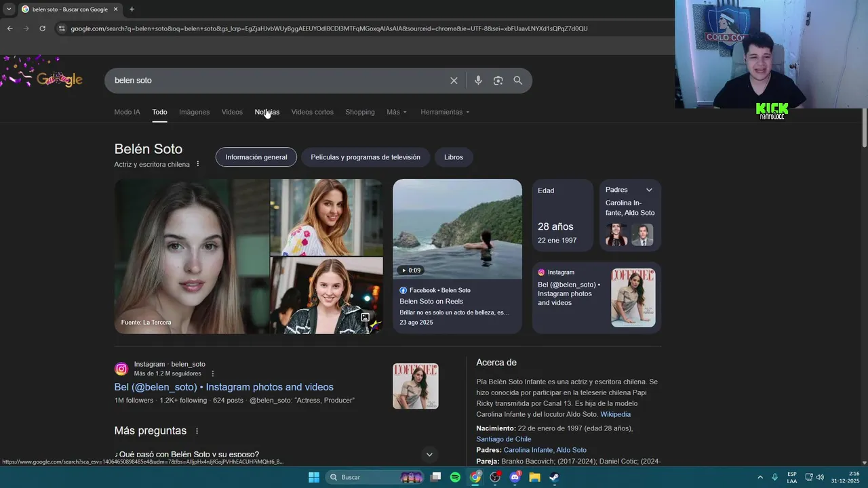The width and height of the screenshot is (868, 488).
Task: Play the Facebook reel video thumbnail
Action: [x=458, y=229]
